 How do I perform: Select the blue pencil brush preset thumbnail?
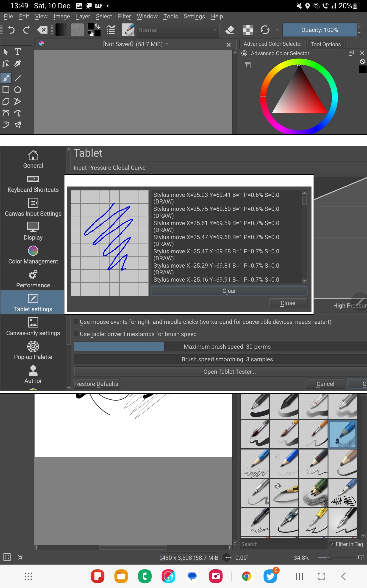click(x=343, y=434)
